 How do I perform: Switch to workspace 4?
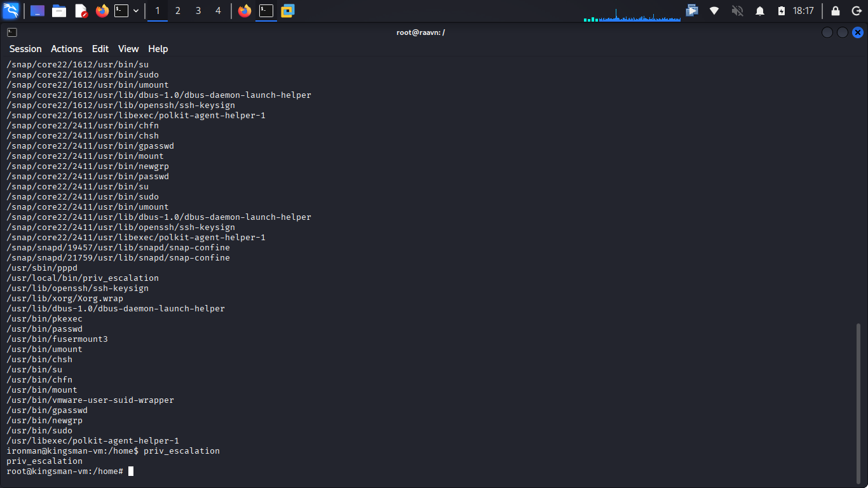coord(218,11)
